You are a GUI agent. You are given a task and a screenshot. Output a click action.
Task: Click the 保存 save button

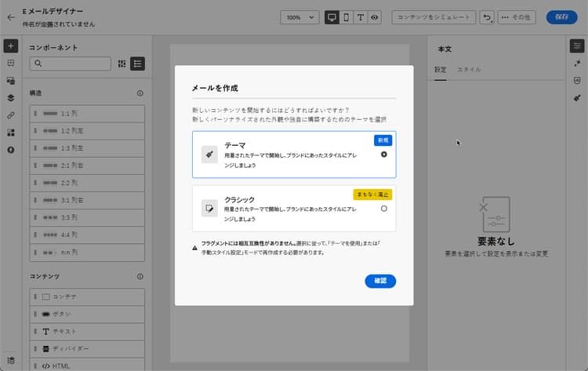561,17
